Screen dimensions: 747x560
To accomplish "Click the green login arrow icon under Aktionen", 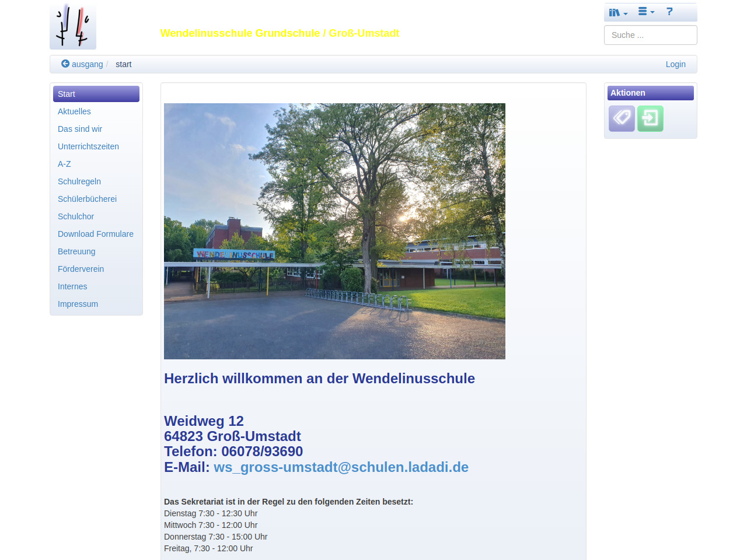I will [x=650, y=118].
